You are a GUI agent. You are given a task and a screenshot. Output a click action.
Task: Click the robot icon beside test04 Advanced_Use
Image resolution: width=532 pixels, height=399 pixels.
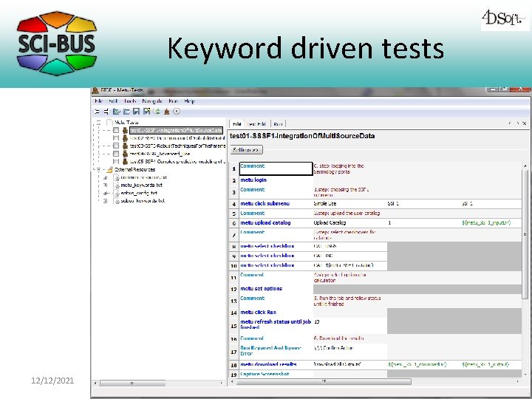tap(125, 154)
